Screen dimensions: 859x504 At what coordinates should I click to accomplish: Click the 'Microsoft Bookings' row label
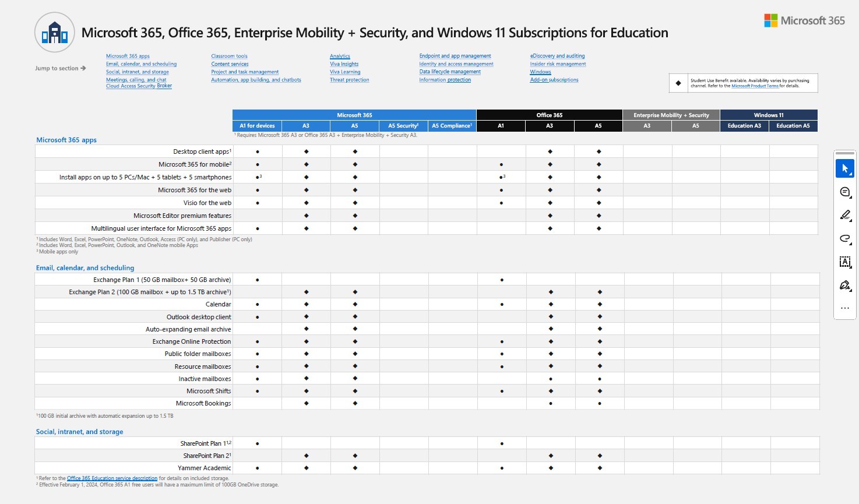pyautogui.click(x=203, y=403)
